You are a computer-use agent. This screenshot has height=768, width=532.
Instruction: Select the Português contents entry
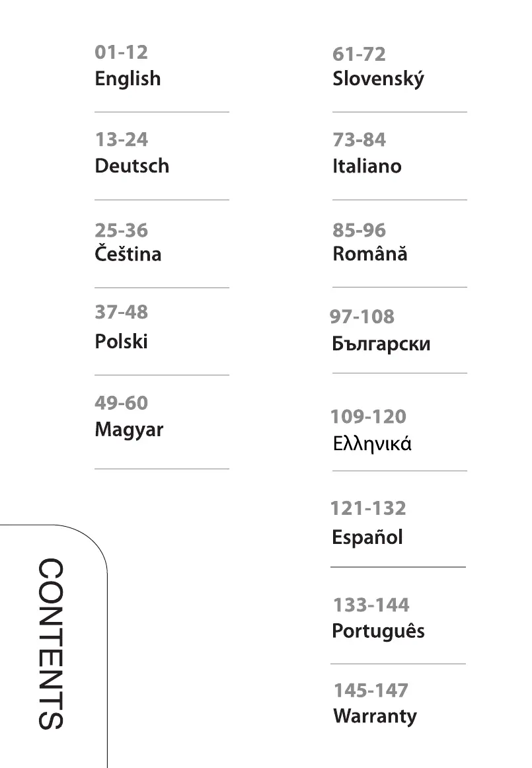pyautogui.click(x=378, y=631)
